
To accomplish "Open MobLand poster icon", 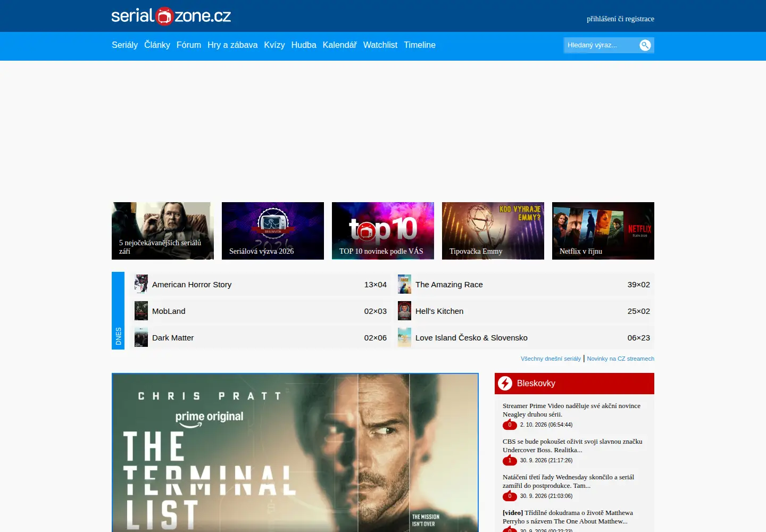I will click(x=141, y=311).
